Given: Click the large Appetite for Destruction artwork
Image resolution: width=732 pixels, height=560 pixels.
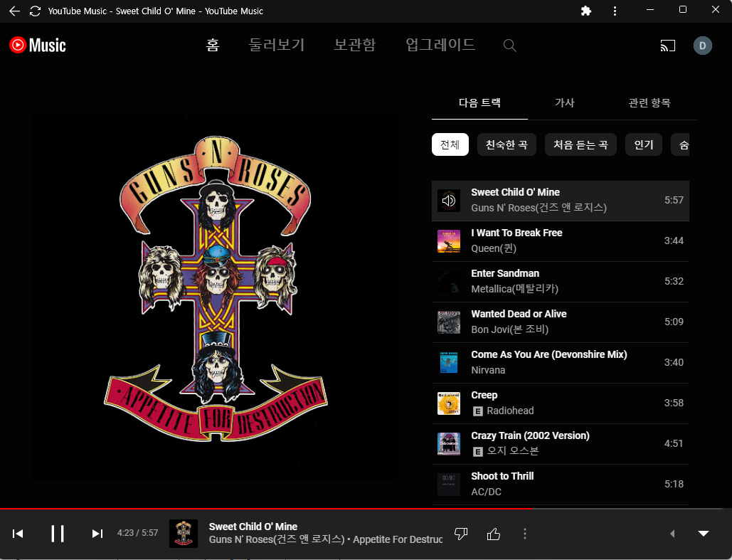Looking at the screenshot, I should [x=216, y=297].
